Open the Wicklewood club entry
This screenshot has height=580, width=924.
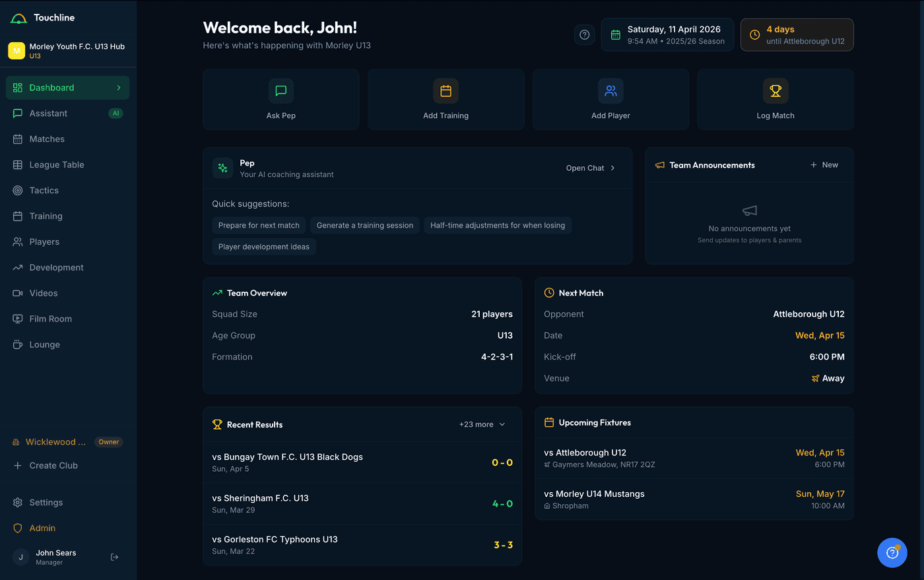click(x=68, y=442)
